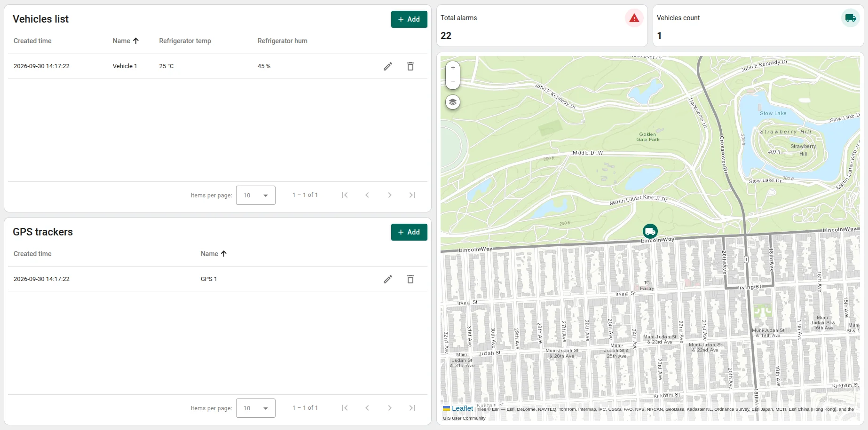Viewport: 868px width, 430px height.
Task: Click the Vehicles count value 1
Action: click(659, 36)
